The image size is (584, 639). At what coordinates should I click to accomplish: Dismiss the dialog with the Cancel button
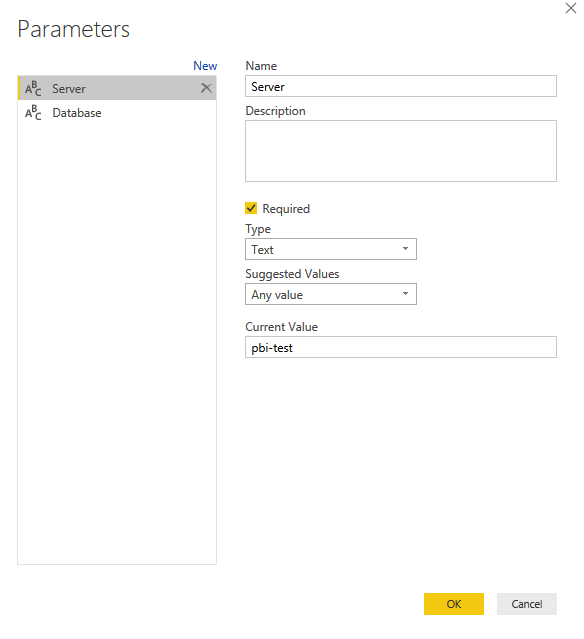pos(527,604)
